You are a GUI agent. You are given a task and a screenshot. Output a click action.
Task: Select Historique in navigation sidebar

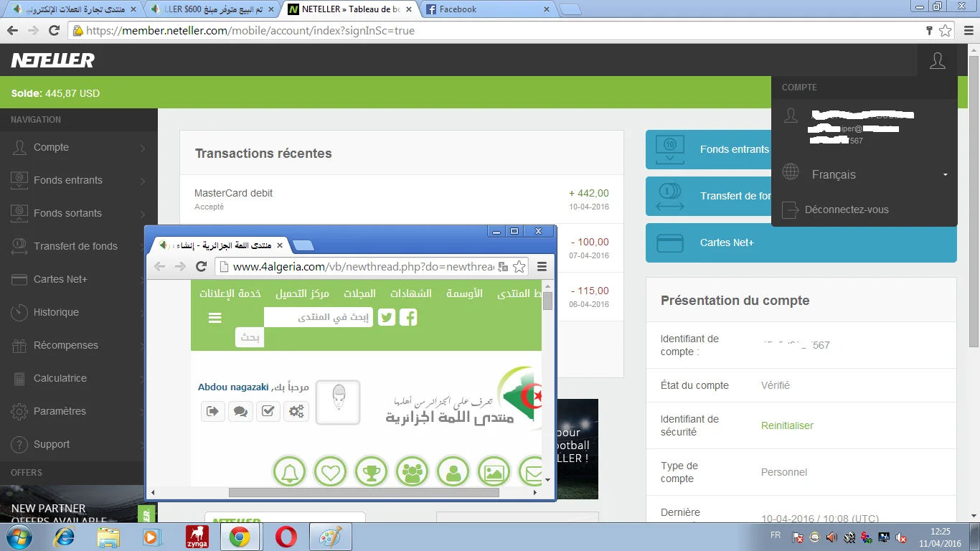[x=56, y=313]
